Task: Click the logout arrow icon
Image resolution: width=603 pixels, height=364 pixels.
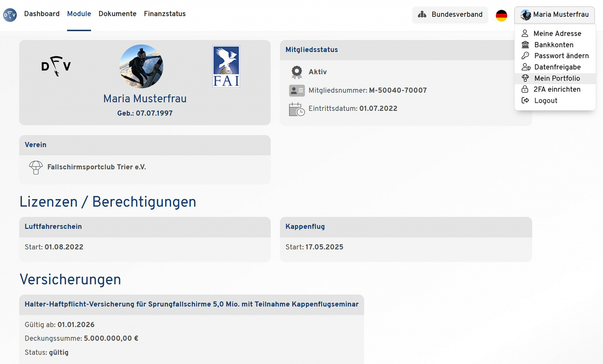Action: (x=525, y=101)
